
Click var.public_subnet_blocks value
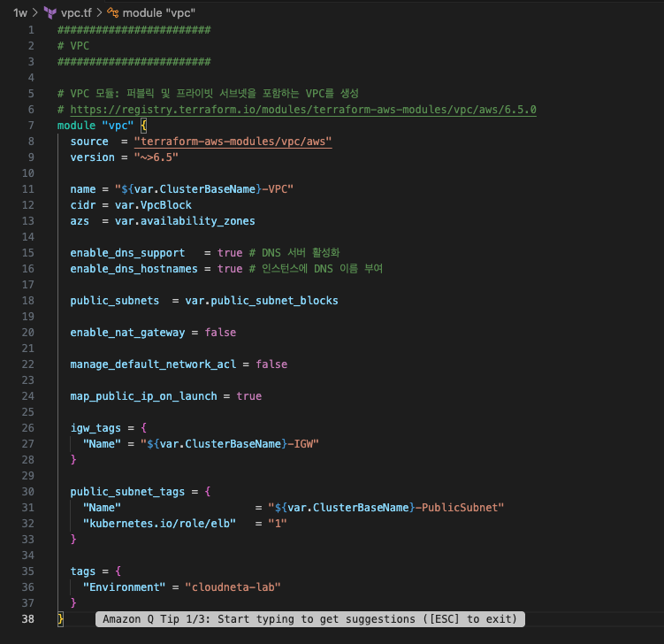click(x=262, y=301)
